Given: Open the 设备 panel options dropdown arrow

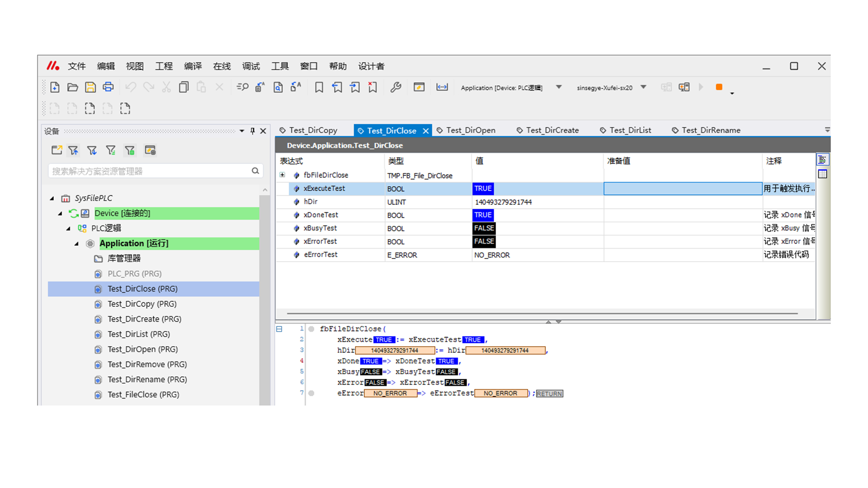Looking at the screenshot, I should click(x=242, y=131).
